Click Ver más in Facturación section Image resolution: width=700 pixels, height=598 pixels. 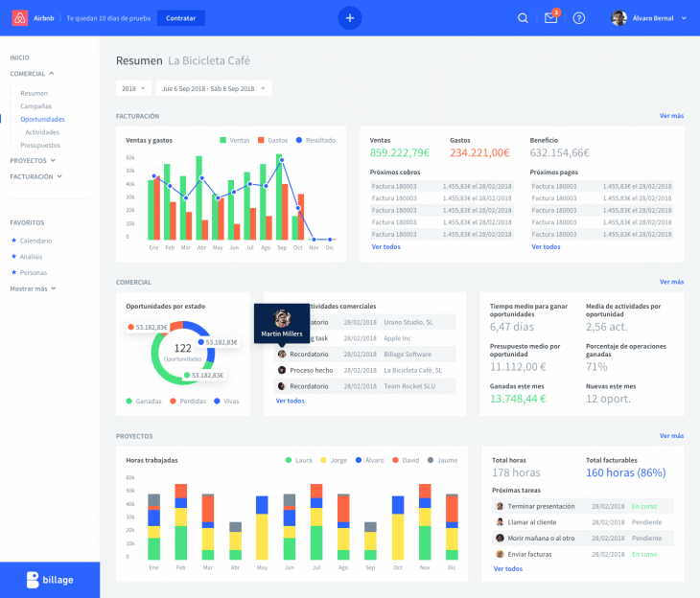tap(671, 116)
